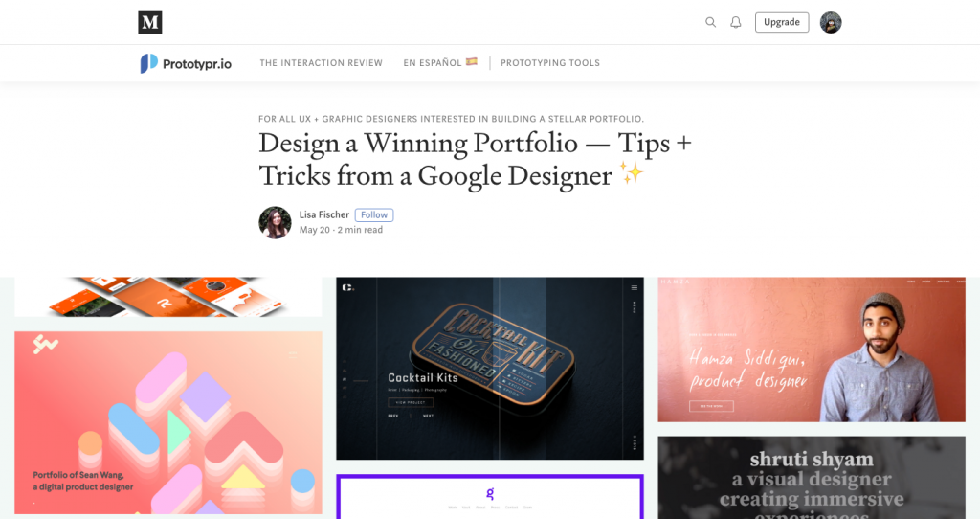Screen dimensions: 980x519
Task: Open The Interaction Review section
Action: 322,62
